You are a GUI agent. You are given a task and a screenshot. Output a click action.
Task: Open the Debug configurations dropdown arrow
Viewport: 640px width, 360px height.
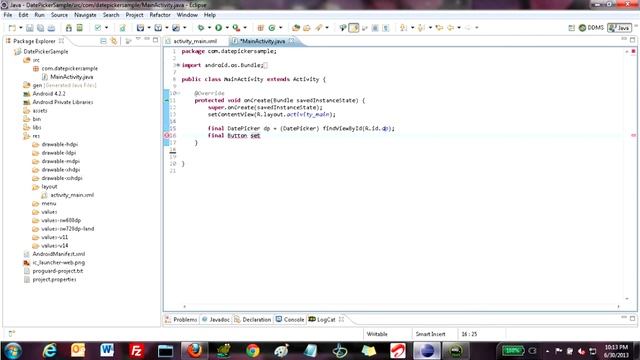tap(209, 28)
